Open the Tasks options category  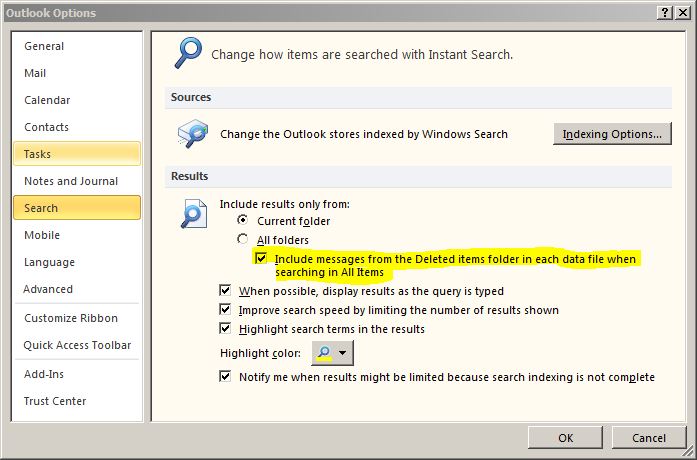pyautogui.click(x=77, y=154)
